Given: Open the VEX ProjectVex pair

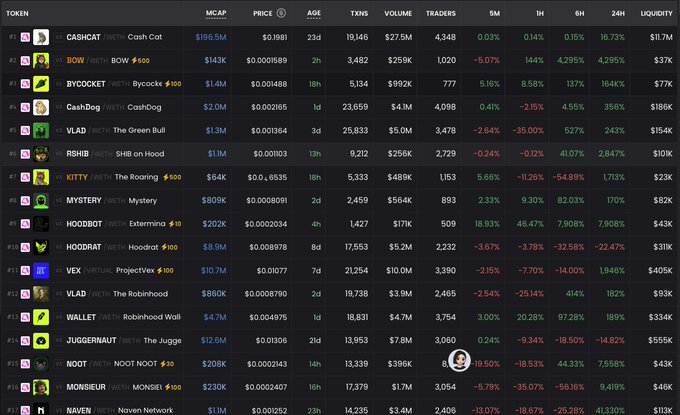Looking at the screenshot, I should 110,271.
